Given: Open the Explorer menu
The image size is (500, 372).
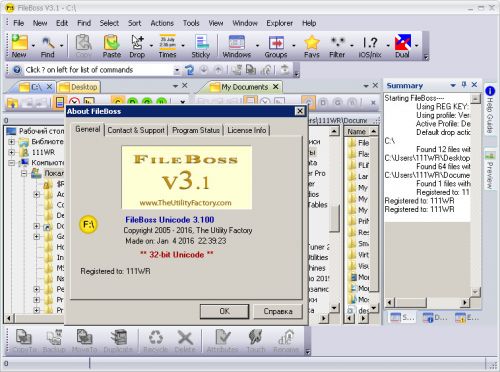Looking at the screenshot, I should click(x=279, y=23).
